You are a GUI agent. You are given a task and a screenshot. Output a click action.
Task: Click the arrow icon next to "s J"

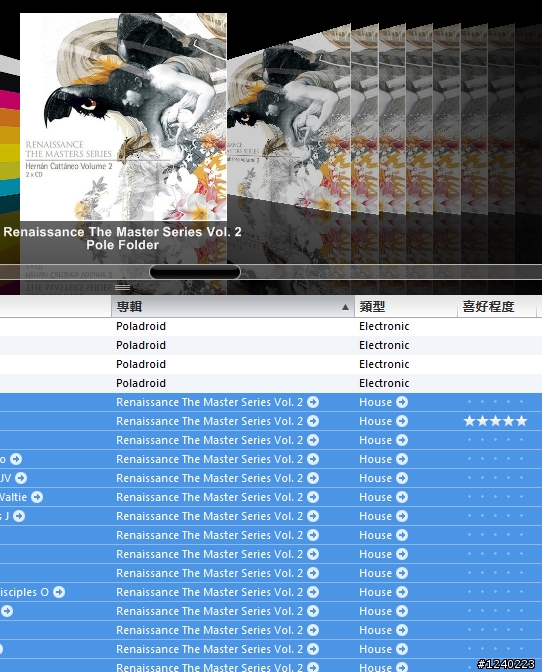pyautogui.click(x=19, y=516)
